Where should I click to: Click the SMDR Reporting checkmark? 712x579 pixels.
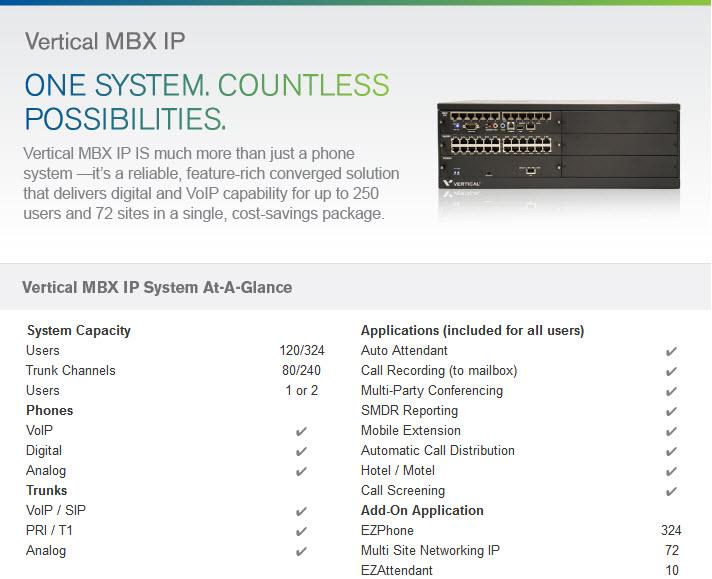[x=671, y=411]
